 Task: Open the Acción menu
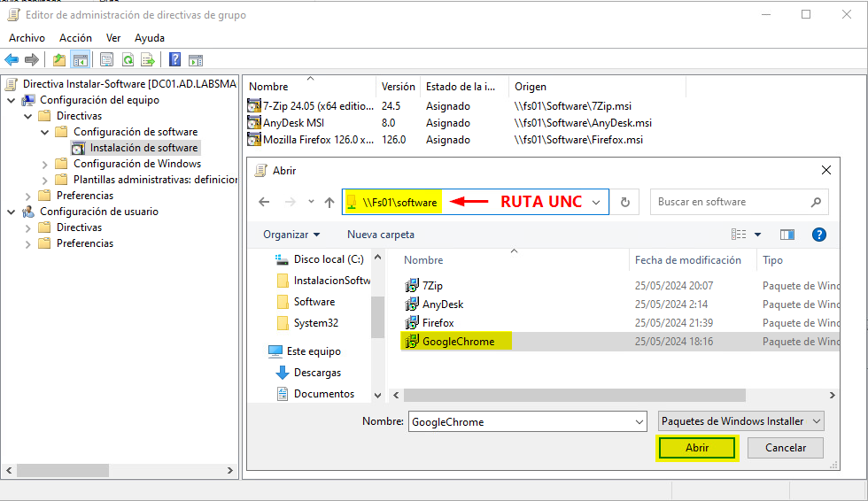[75, 38]
